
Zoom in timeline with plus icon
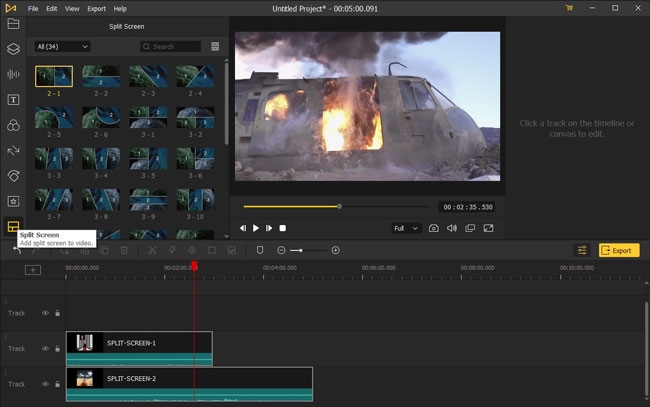(336, 250)
